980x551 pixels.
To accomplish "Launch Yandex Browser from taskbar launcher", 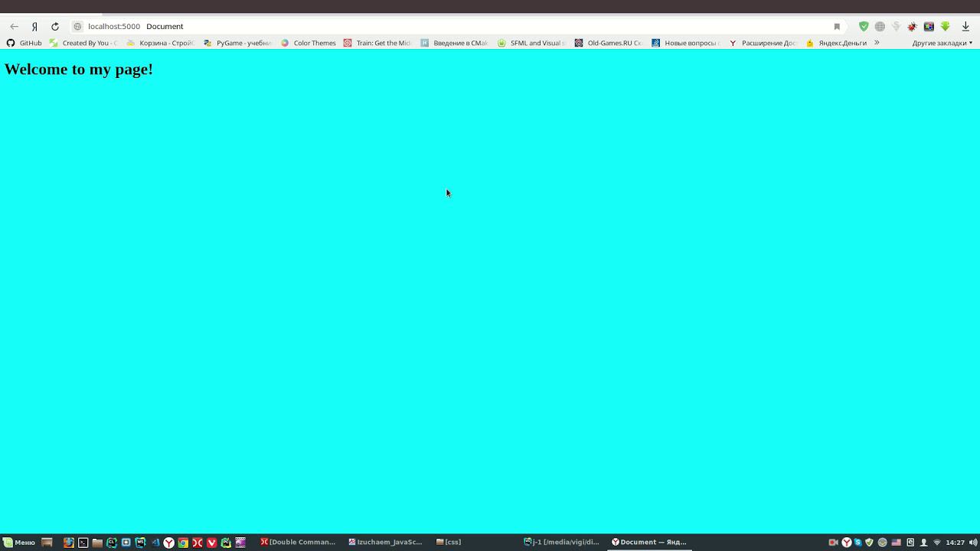I will pyautogui.click(x=168, y=542).
